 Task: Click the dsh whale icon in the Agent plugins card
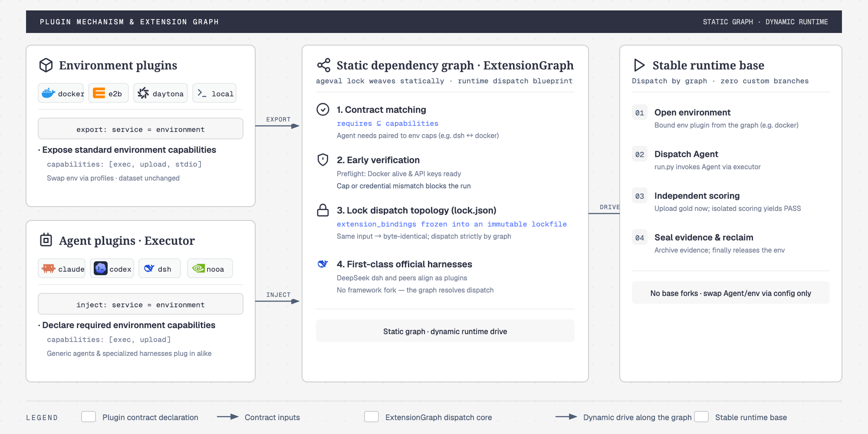(149, 268)
